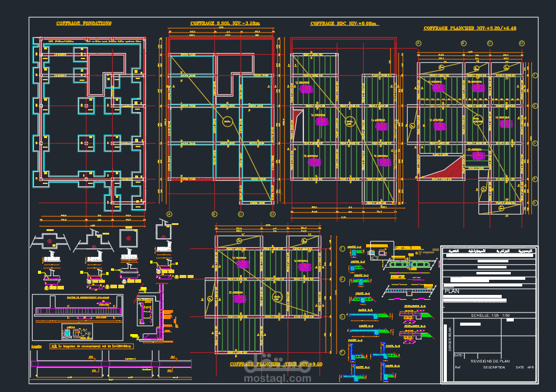Viewport: 556px width, 392px height.
Task: Select the COFFRAGE PLANCHER TERR NIV:+9.60 title
Action: [276, 364]
